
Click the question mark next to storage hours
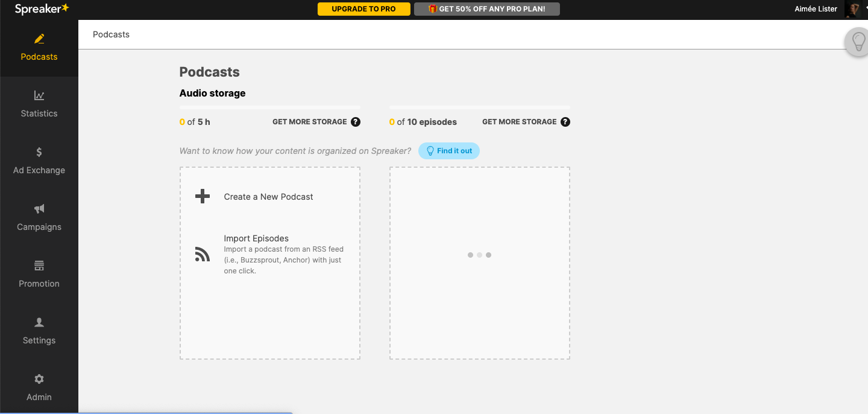tap(356, 121)
